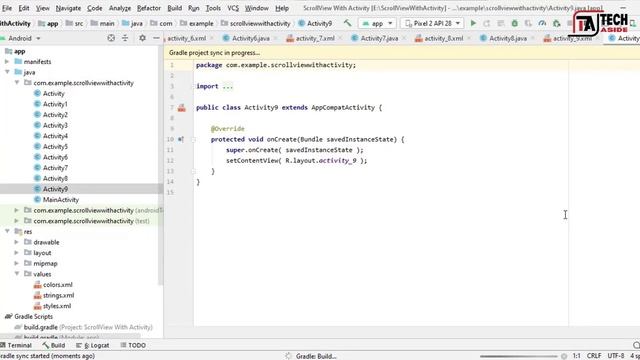Switch to Activity8.java tab
The height and width of the screenshot is (360, 640).
coord(508,38)
